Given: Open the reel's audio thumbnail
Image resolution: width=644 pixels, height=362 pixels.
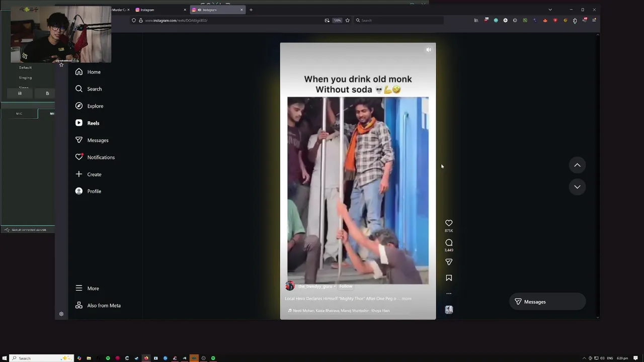Looking at the screenshot, I should (x=449, y=310).
